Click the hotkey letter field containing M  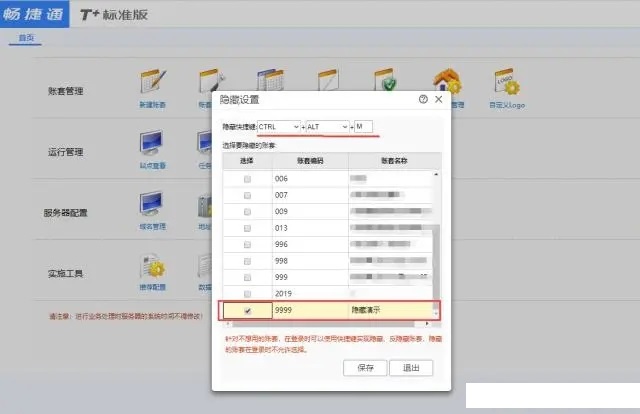click(x=363, y=127)
